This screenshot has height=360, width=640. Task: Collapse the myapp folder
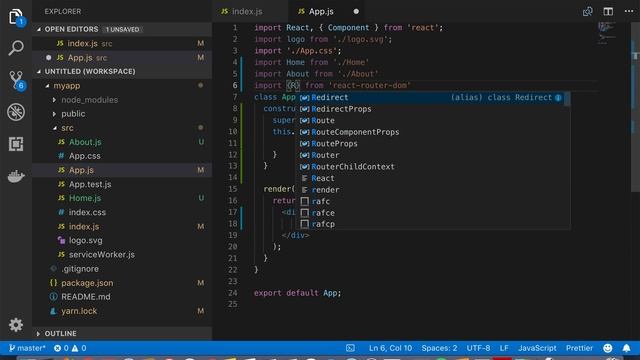[x=122, y=86]
